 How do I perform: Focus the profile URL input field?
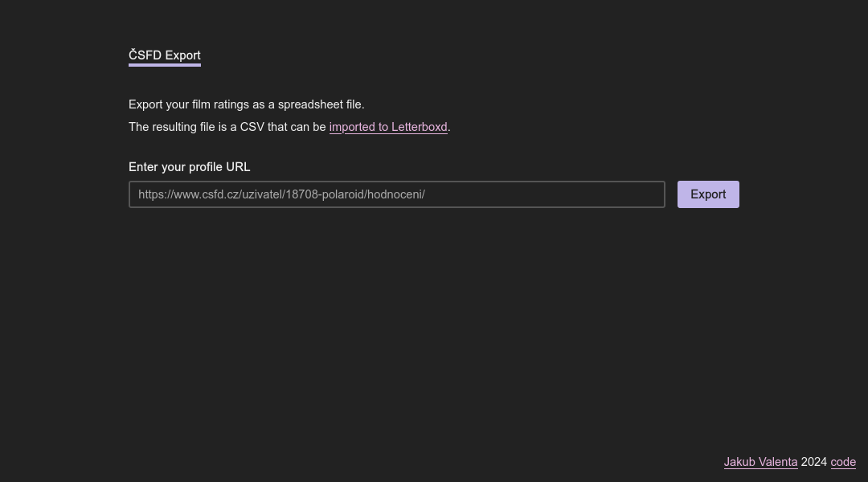pos(397,194)
